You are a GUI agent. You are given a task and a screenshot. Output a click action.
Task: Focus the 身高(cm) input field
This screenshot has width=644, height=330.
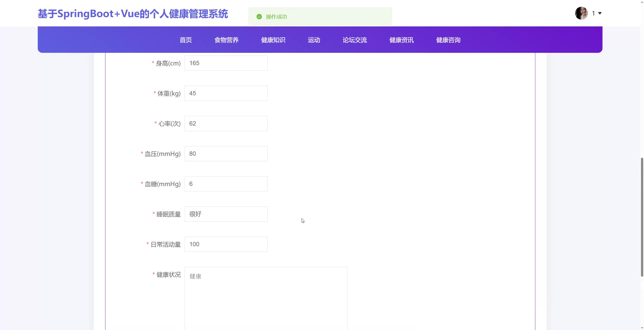point(226,63)
